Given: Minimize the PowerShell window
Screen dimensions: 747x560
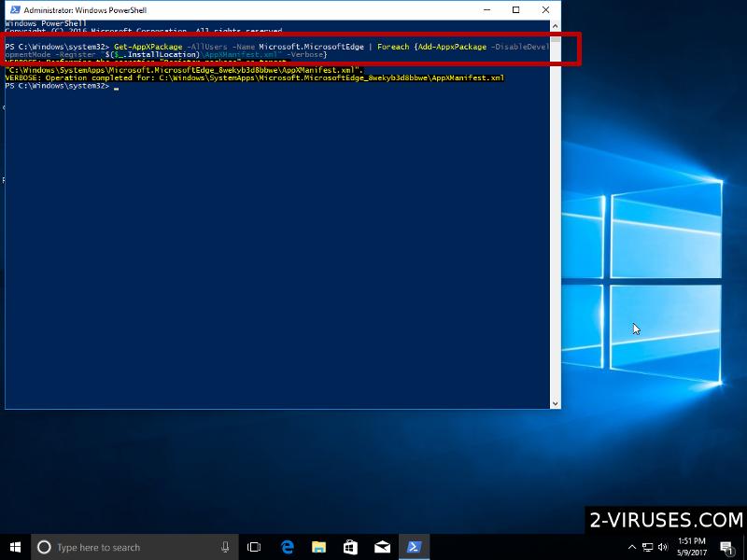Looking at the screenshot, I should [x=486, y=10].
